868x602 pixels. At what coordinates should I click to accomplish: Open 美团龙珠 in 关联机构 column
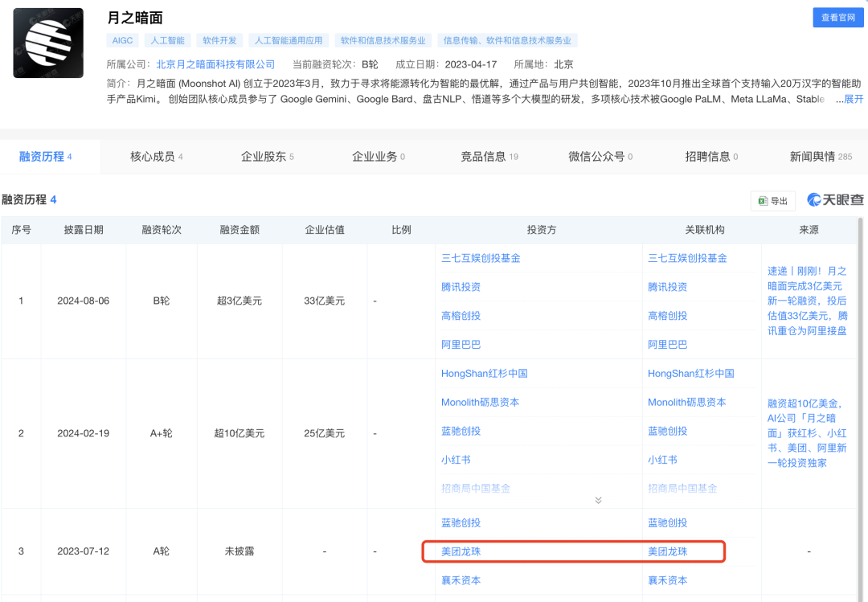tap(667, 551)
